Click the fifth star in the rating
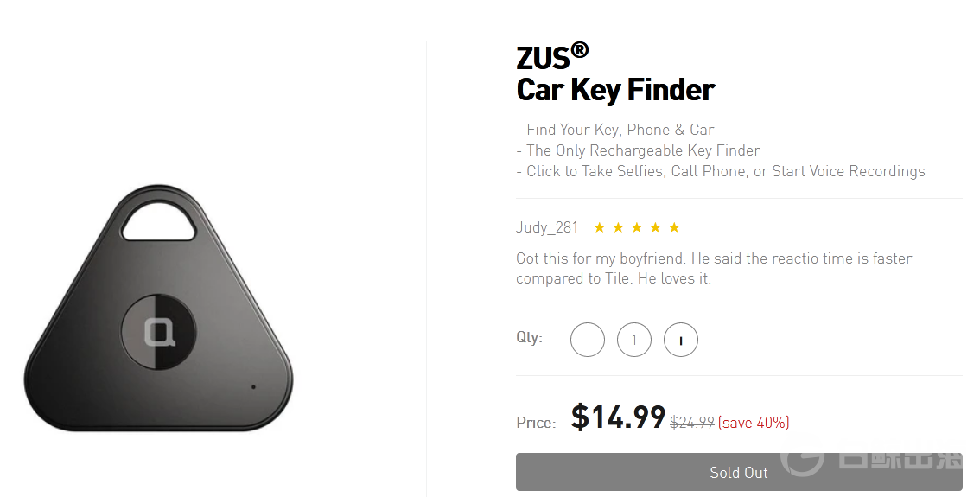The height and width of the screenshot is (497, 980). click(x=674, y=227)
